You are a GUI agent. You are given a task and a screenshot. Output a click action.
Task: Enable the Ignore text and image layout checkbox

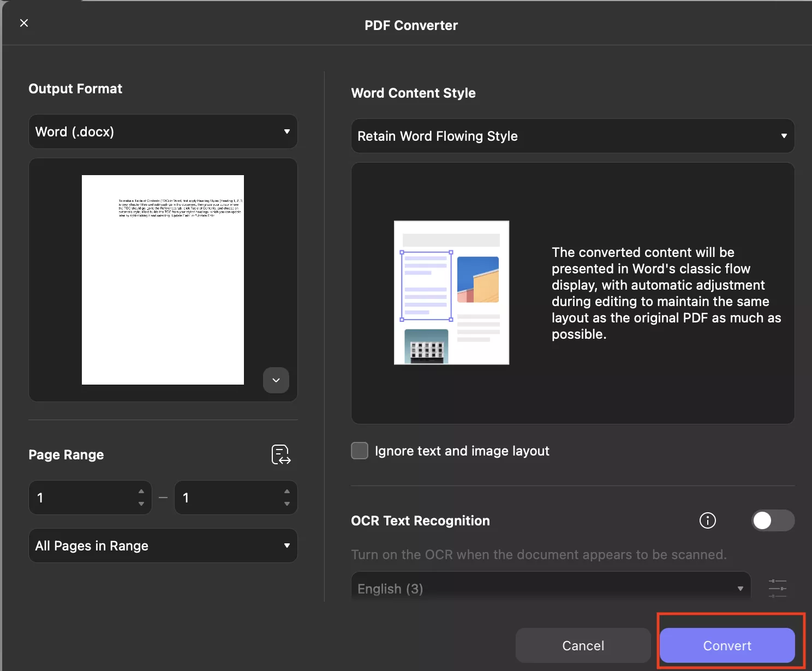[x=360, y=451]
